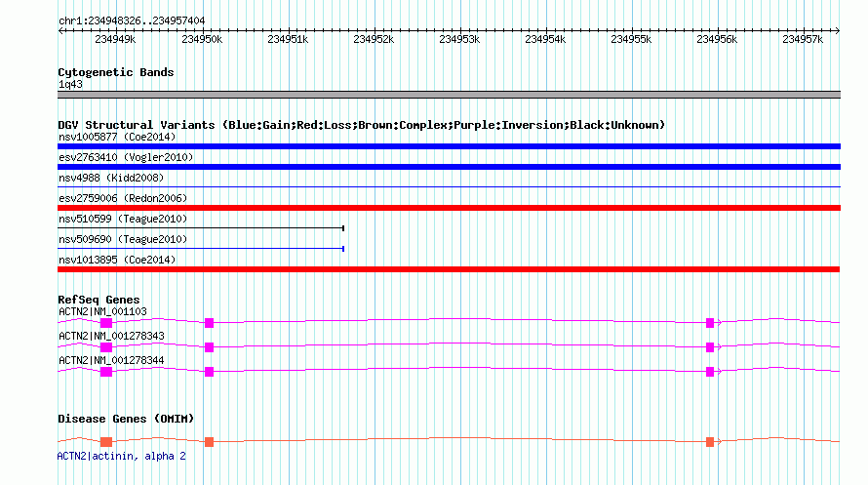Click the blue nsv1005877 gain bar
The height and width of the screenshot is (485, 868).
pyautogui.click(x=449, y=146)
